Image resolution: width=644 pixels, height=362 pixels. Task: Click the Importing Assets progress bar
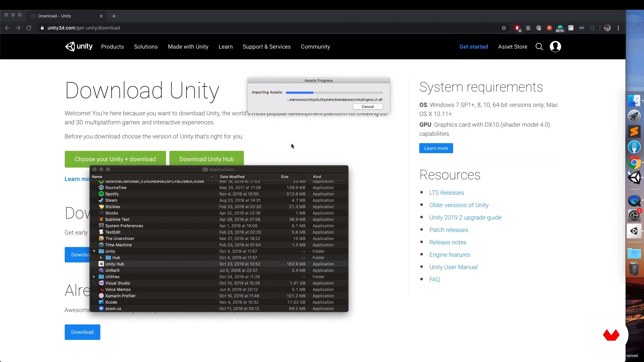click(x=334, y=93)
